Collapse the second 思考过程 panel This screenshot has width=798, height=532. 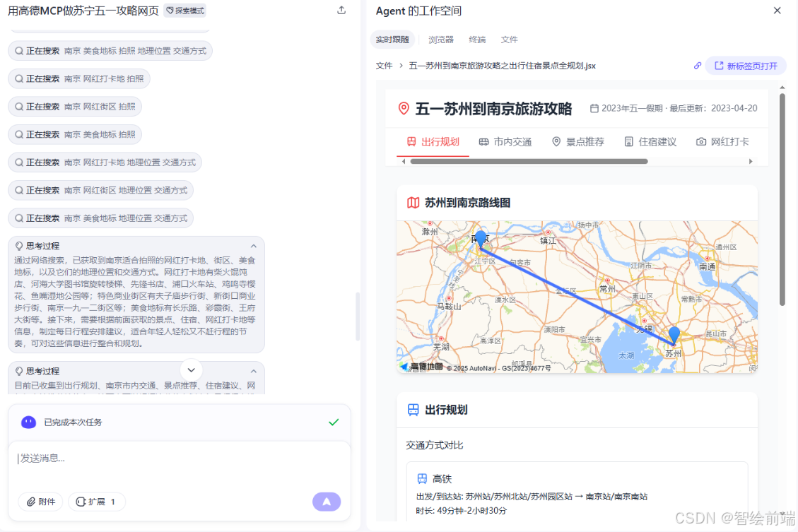(254, 372)
